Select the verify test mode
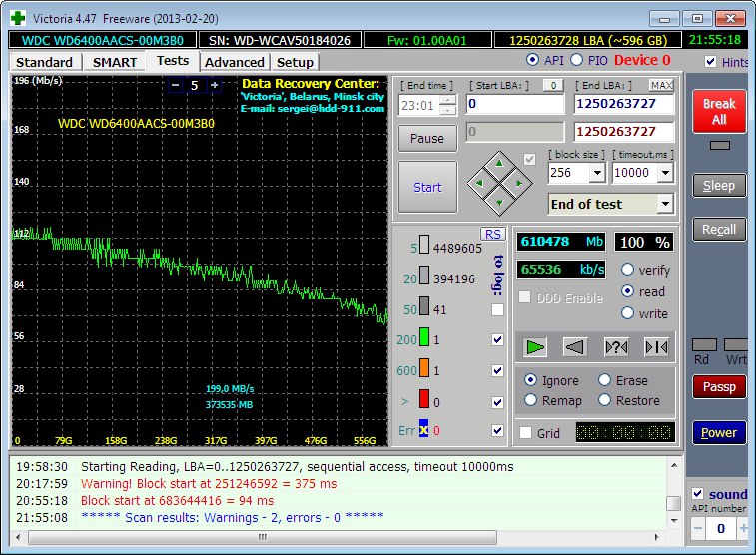The width and height of the screenshot is (756, 555). pos(627,270)
